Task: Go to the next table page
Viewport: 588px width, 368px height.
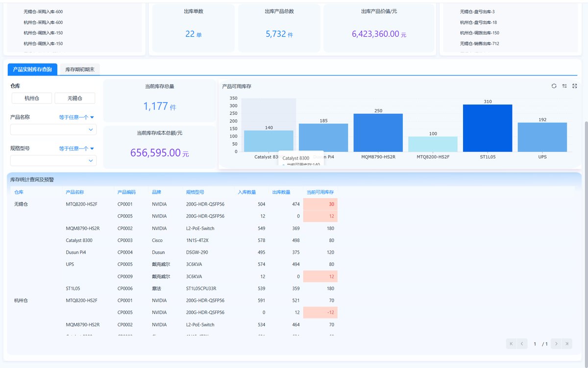Action: click(x=556, y=344)
